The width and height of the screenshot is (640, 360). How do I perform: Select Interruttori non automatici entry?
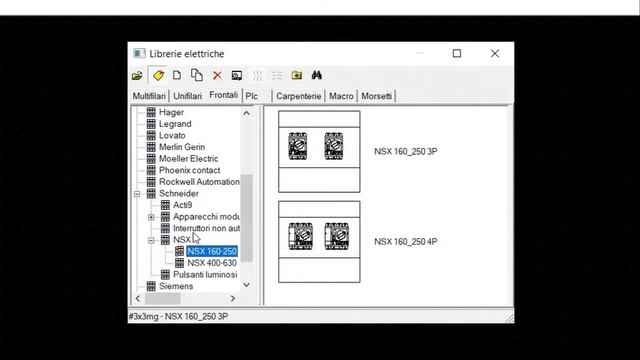[x=206, y=228]
